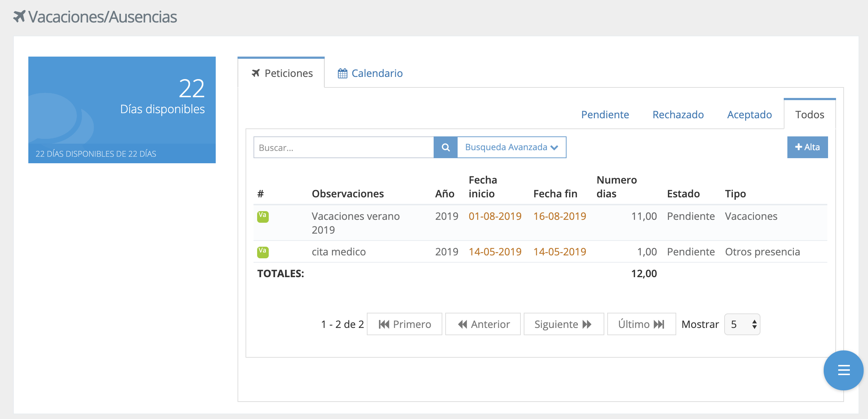Click the + Alta button
Viewport: 868px width, 419px height.
(807, 147)
